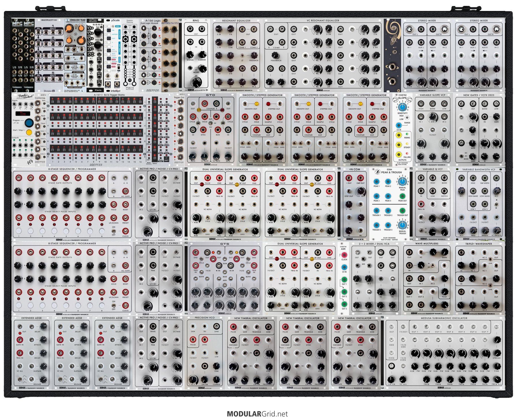Turn the Medusa oscillator Spread knob
Image resolution: width=515 pixels, height=420 pixels.
497,353
